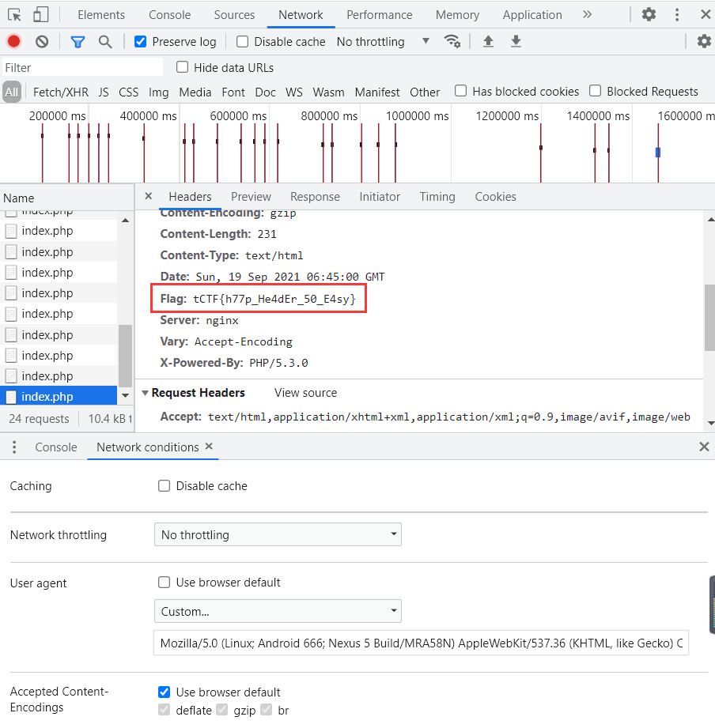Viewport: 715px width, 728px height.
Task: Toggle the device toolbar icon
Action: click(41, 14)
